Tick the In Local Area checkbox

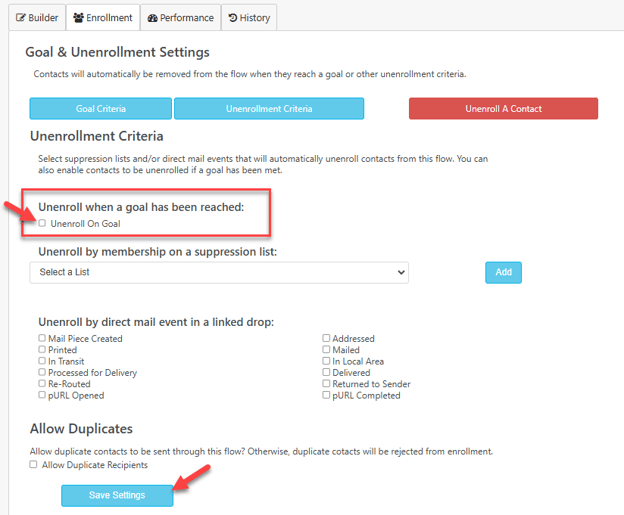click(x=326, y=361)
